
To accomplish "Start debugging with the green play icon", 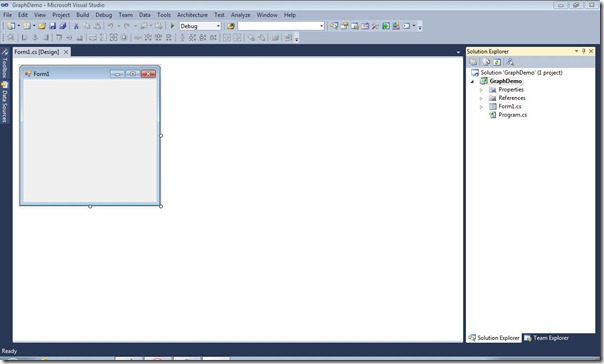I will [x=172, y=26].
